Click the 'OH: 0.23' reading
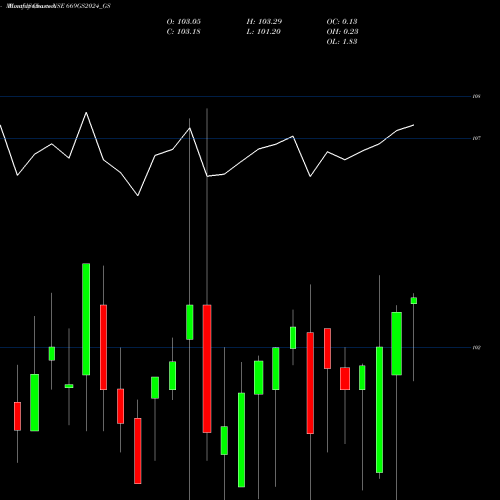Screen dimensions: 500x500 click(342, 32)
